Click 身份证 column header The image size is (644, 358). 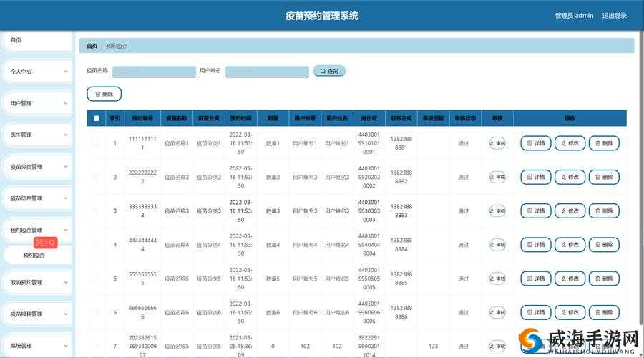pyautogui.click(x=369, y=118)
